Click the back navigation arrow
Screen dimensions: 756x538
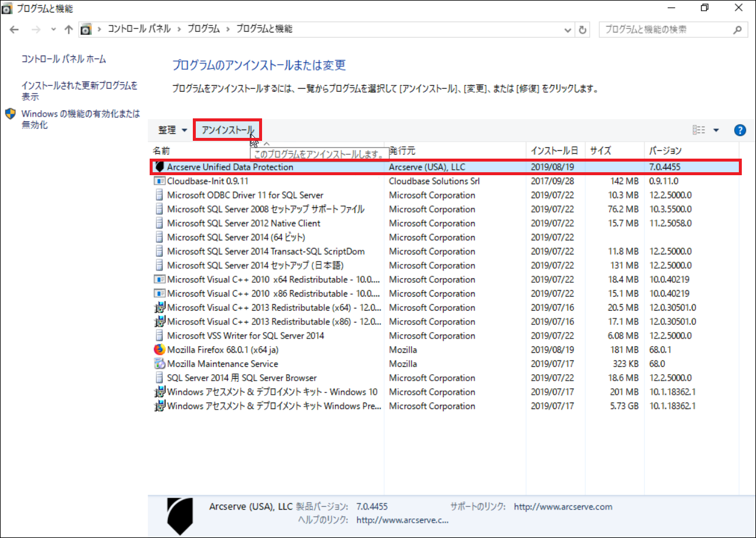[15, 30]
